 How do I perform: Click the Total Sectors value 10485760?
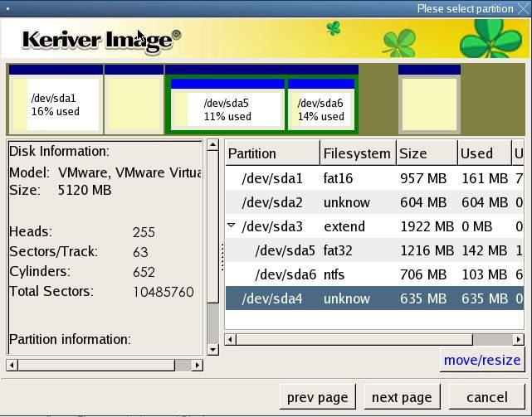pos(164,292)
